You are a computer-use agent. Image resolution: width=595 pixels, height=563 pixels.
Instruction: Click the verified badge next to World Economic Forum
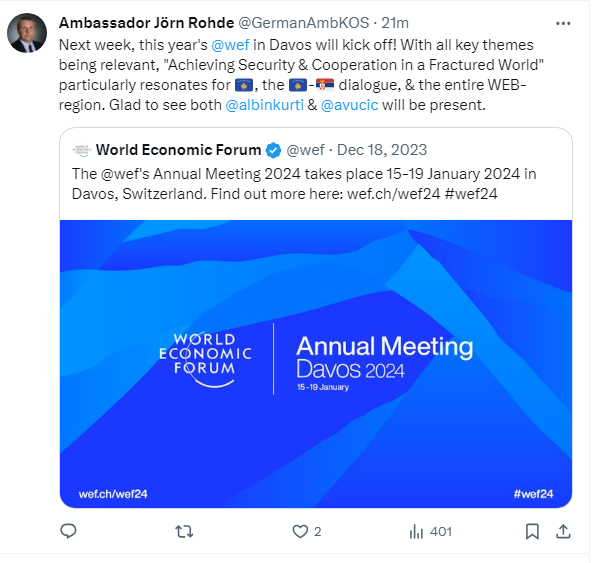coord(275,152)
